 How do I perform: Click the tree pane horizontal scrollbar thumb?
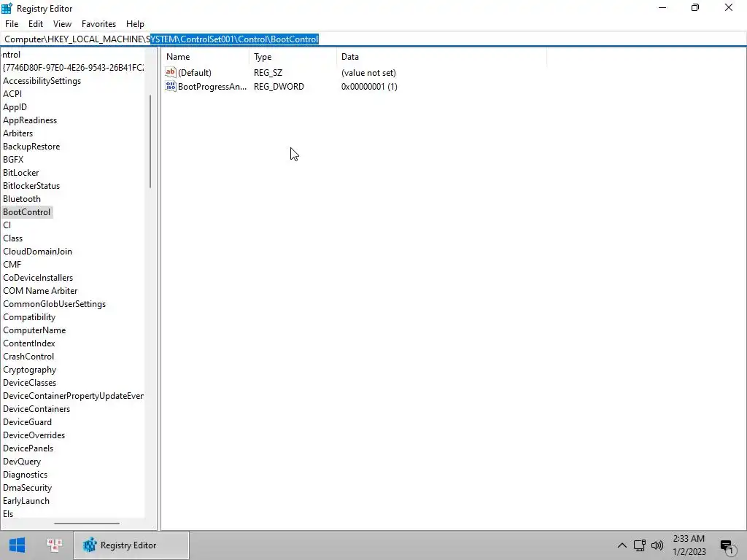(87, 524)
